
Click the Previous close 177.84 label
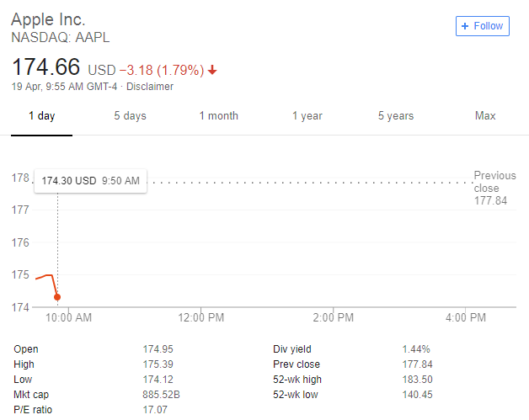pos(494,188)
